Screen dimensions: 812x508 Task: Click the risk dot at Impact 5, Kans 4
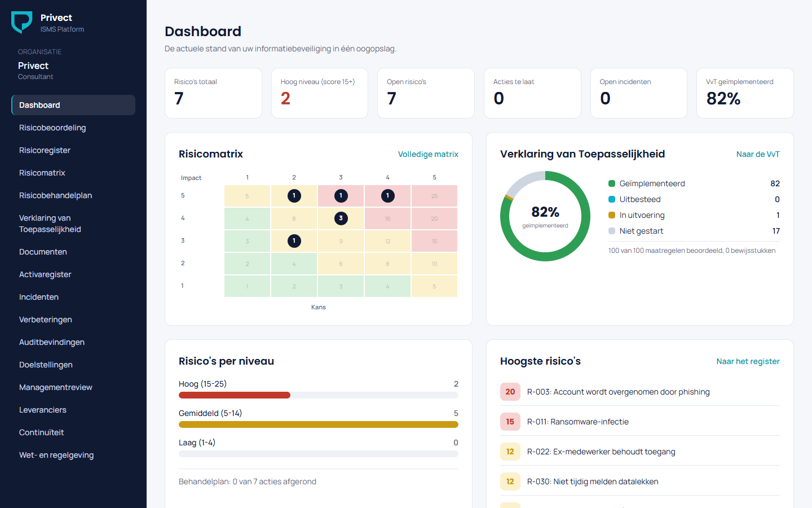[x=387, y=196]
